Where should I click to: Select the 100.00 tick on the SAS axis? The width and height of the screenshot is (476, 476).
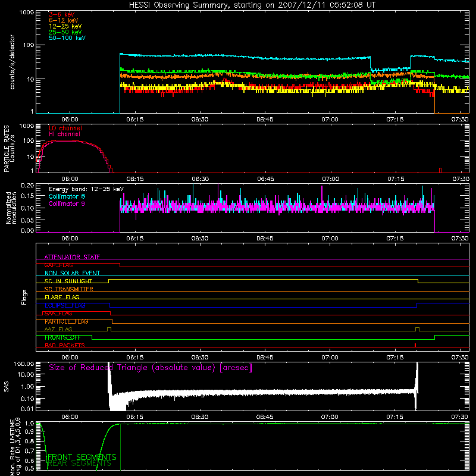coord(24,364)
